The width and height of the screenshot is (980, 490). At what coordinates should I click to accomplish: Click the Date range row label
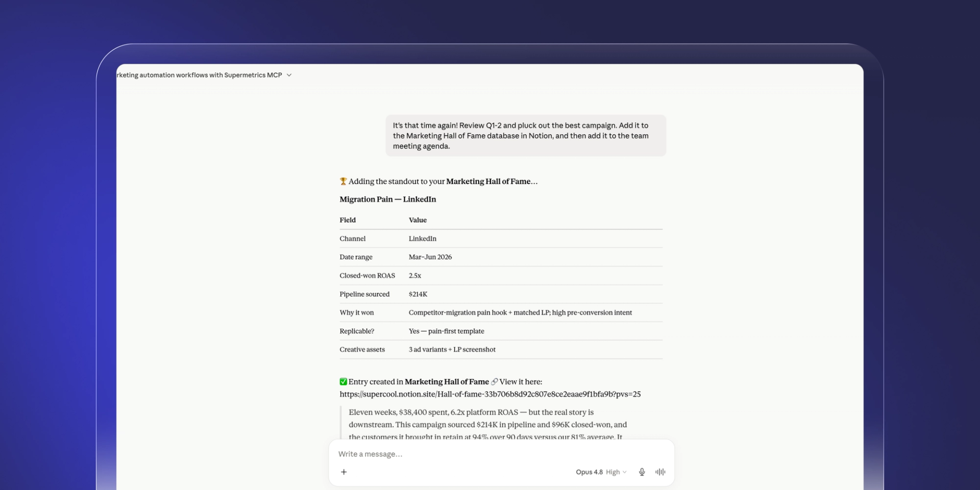pyautogui.click(x=356, y=257)
